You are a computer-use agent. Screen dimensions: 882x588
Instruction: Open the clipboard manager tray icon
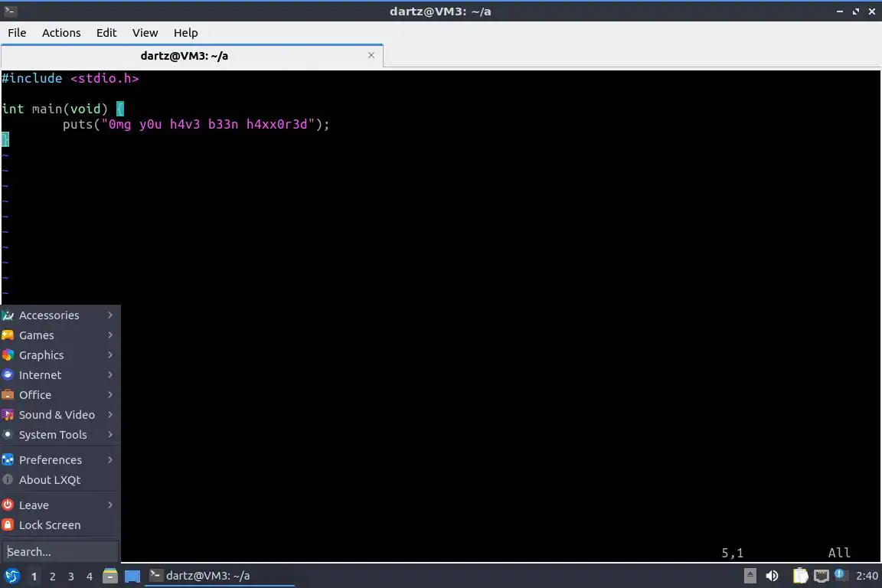pos(800,576)
